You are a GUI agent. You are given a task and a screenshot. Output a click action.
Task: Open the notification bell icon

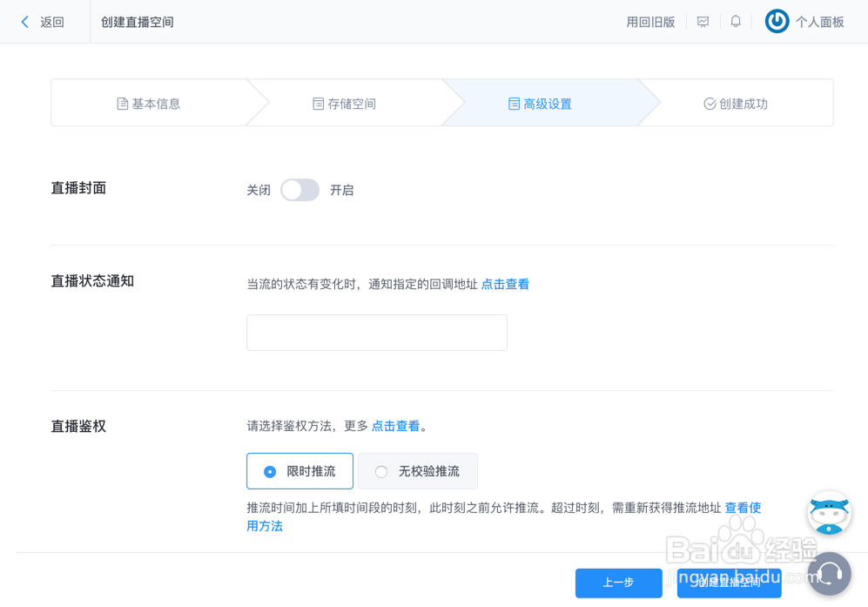tap(736, 21)
